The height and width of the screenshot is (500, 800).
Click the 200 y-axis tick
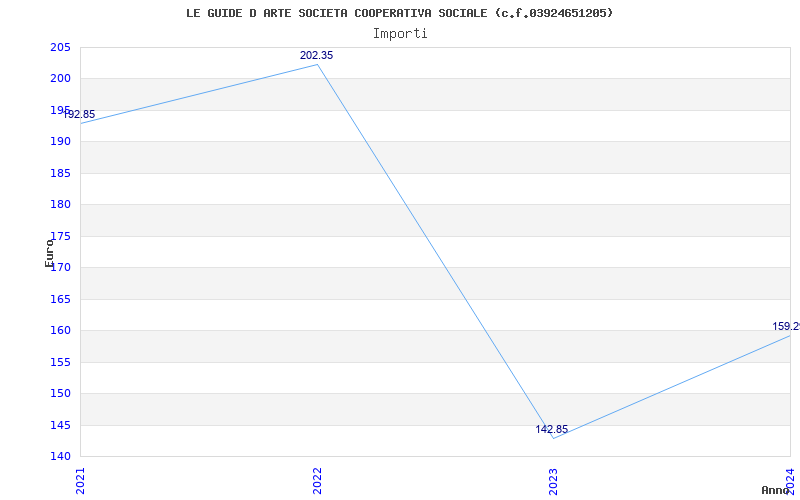click(60, 79)
